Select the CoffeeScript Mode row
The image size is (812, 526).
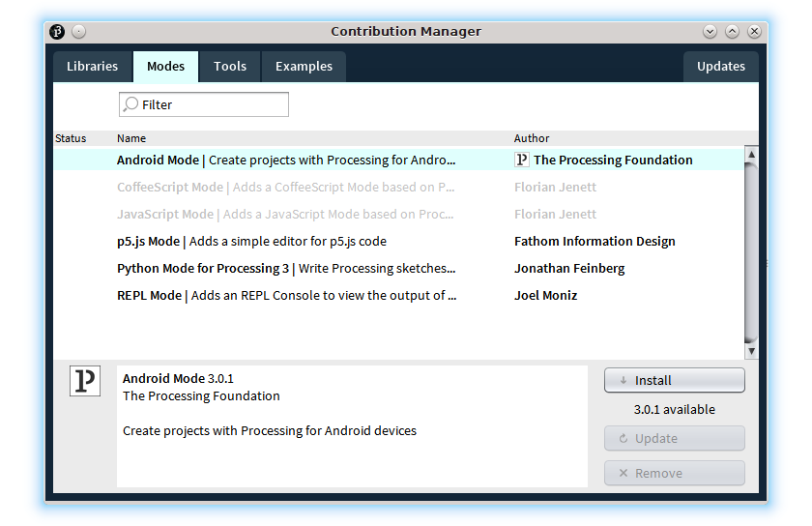pos(398,187)
